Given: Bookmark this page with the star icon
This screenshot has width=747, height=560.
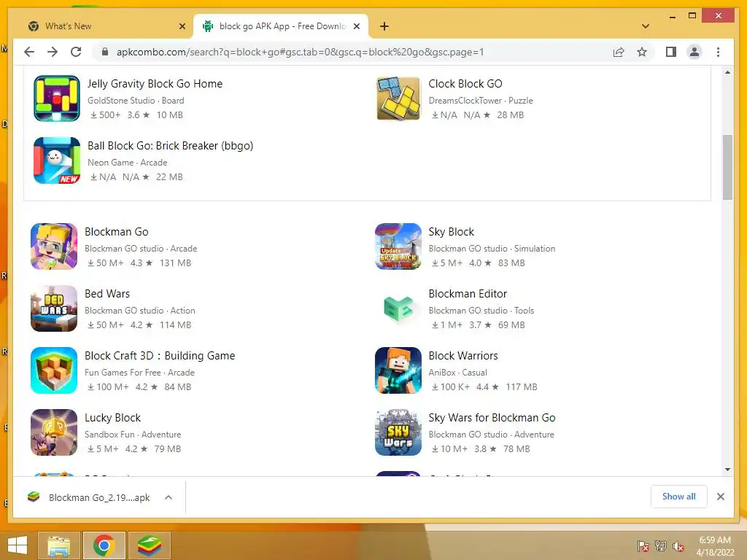Looking at the screenshot, I should [642, 52].
